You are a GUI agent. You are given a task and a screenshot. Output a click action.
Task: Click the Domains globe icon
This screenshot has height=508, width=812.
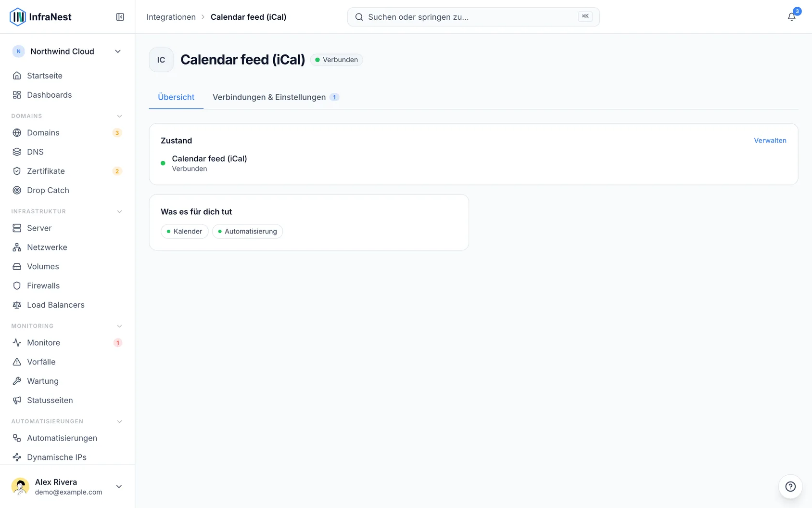pyautogui.click(x=17, y=132)
